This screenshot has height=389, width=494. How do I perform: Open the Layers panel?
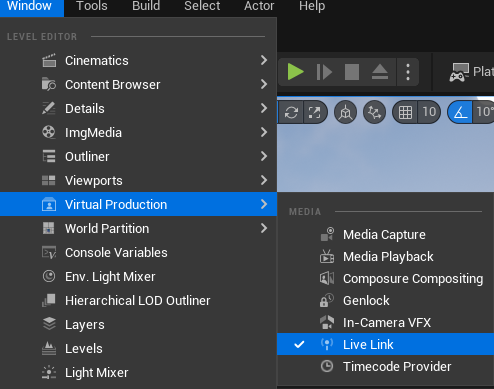138,324
